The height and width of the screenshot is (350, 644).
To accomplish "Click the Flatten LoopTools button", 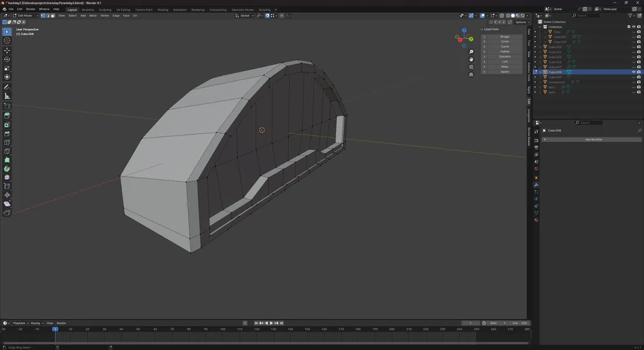I will (505, 52).
